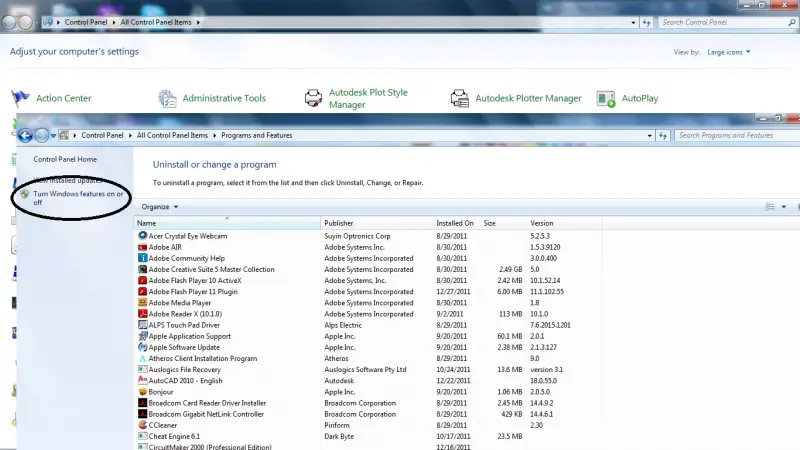The image size is (800, 450).
Task: Click the Back arrow in Programs and Features
Action: [25, 135]
